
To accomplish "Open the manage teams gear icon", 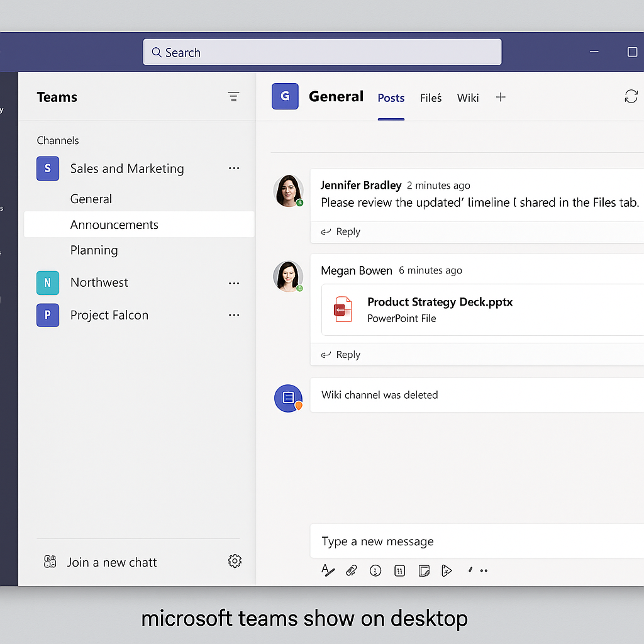I will pyautogui.click(x=235, y=561).
